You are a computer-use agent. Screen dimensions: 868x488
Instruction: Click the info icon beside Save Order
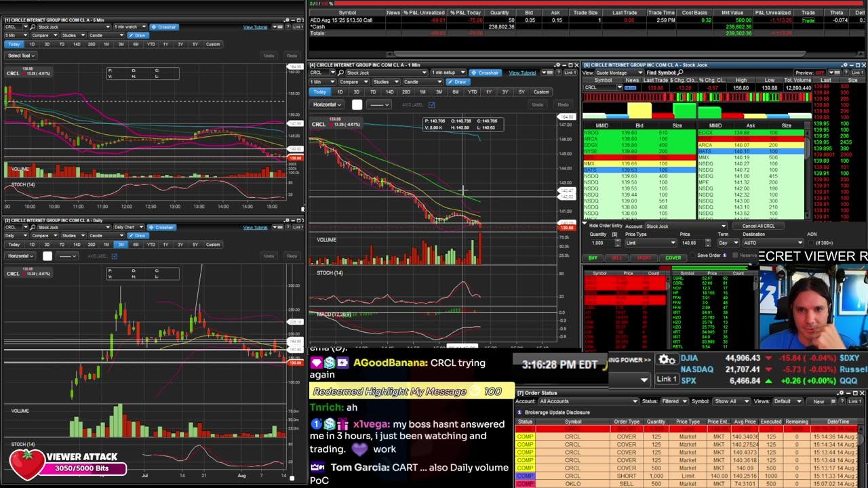click(x=724, y=256)
